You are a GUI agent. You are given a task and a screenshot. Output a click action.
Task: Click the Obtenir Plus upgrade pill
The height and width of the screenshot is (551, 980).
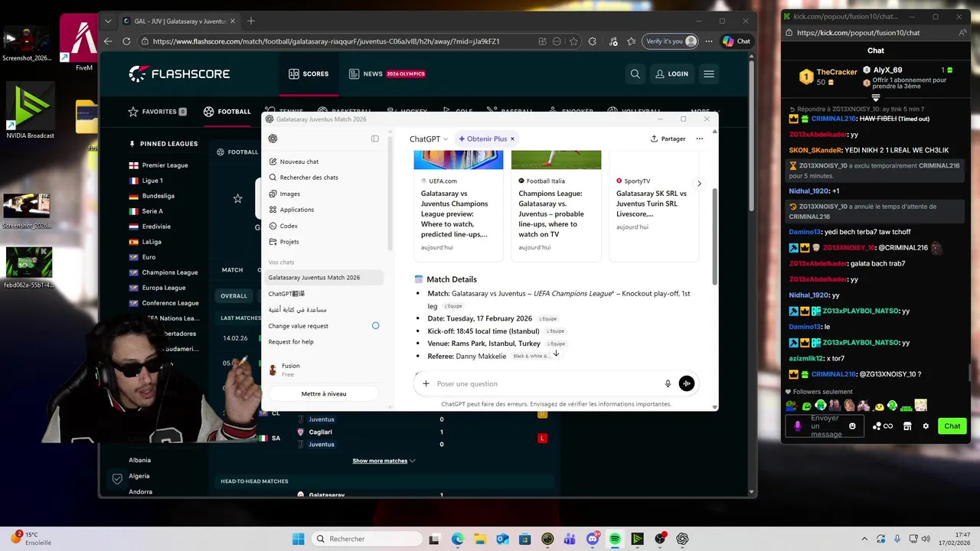(482, 139)
